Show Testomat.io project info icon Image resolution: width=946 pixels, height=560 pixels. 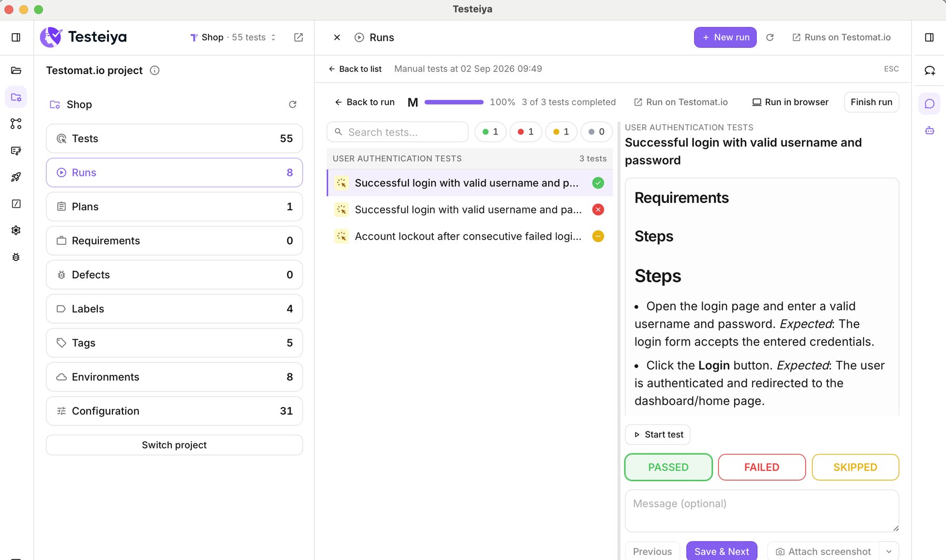[x=155, y=70]
